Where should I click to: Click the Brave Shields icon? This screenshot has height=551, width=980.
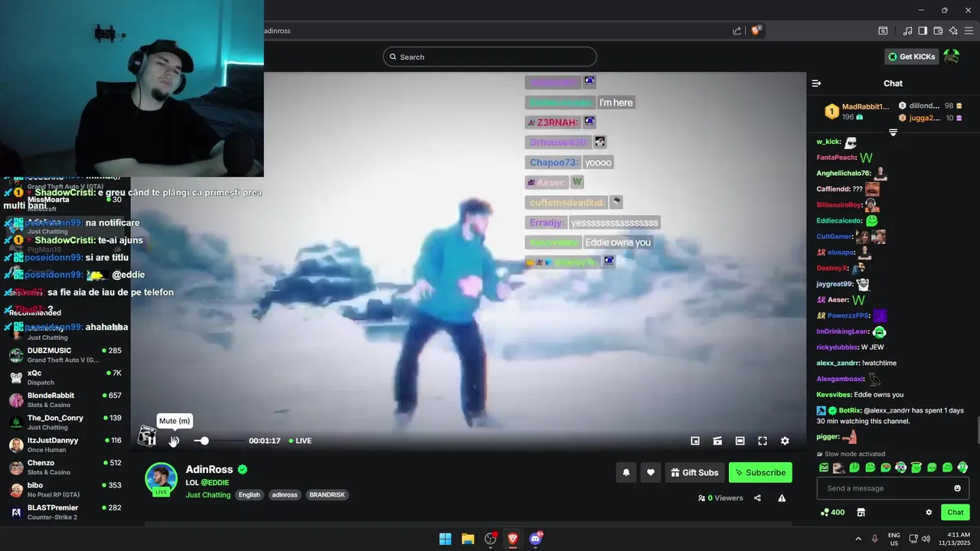click(x=756, y=31)
